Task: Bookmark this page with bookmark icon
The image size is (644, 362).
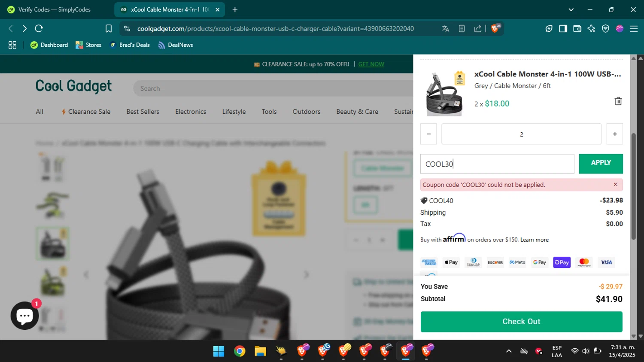Action: click(x=109, y=29)
